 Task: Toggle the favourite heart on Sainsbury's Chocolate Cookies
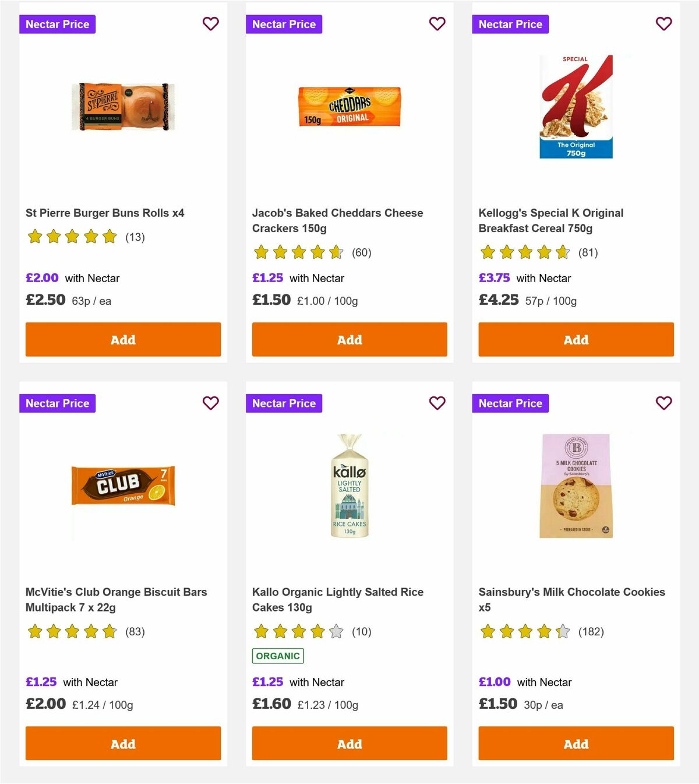click(x=663, y=403)
